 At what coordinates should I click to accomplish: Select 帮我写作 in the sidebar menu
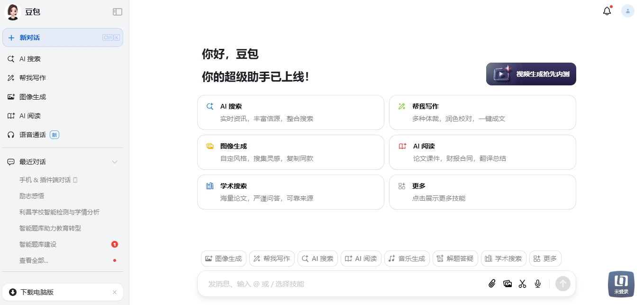63,78
